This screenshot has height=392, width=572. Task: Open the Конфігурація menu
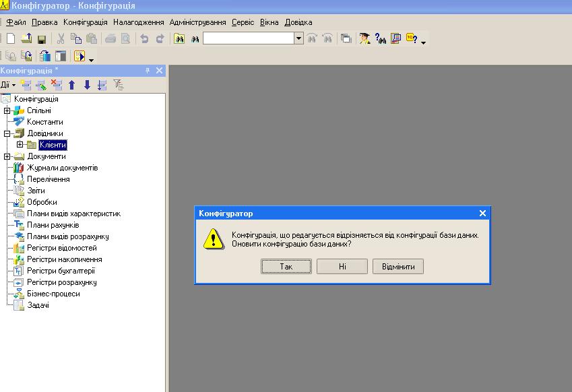click(86, 22)
